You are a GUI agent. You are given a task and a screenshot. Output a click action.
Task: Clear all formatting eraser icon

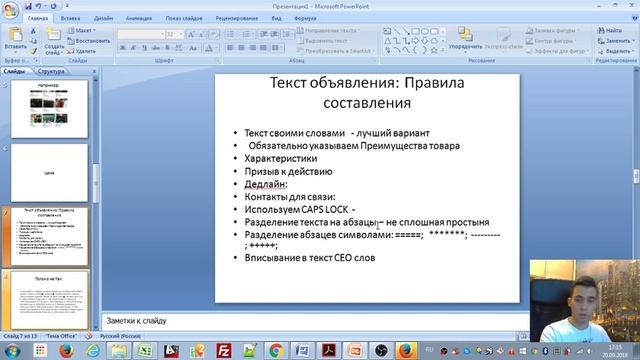(215, 35)
